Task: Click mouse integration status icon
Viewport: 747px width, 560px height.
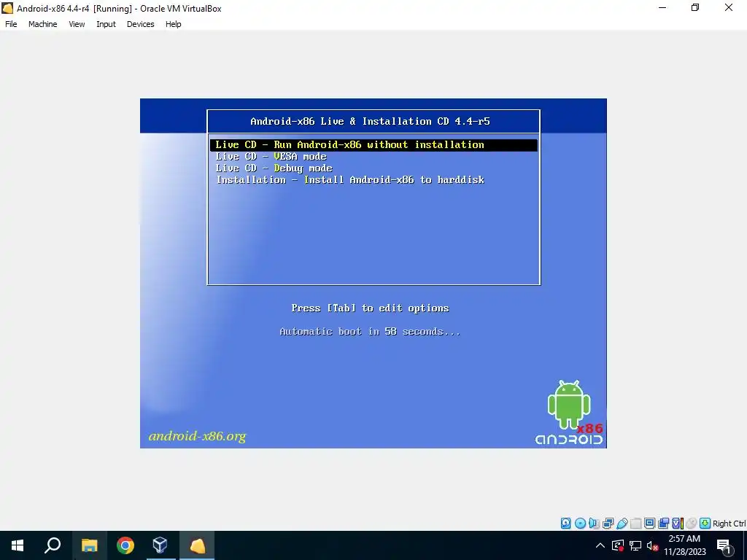Action: [692, 524]
